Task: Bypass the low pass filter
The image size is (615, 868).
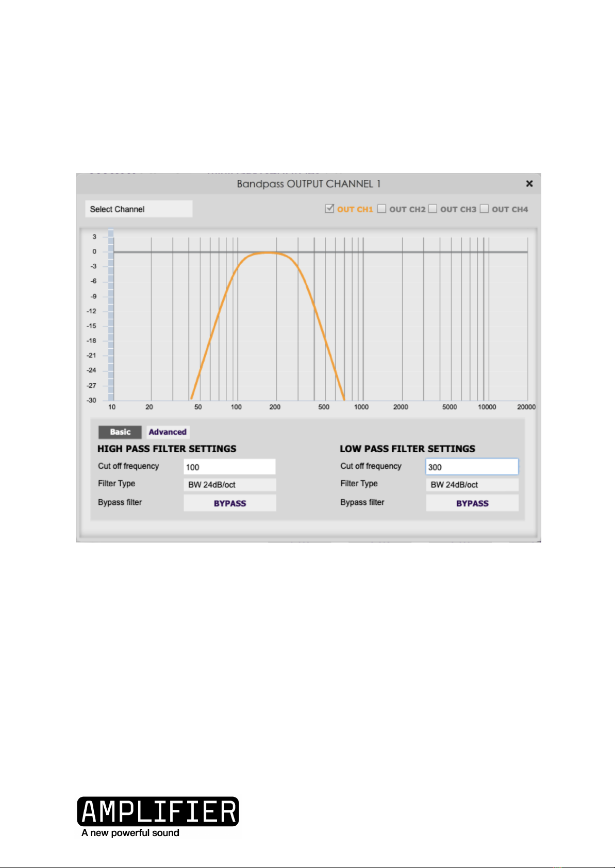Action: click(472, 503)
